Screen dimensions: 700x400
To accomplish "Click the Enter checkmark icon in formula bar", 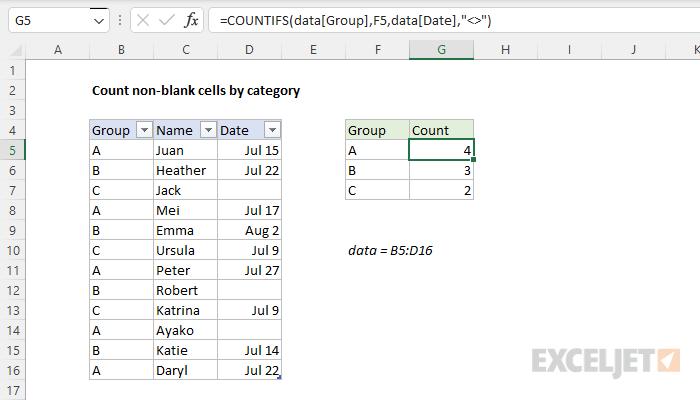I will (x=167, y=21).
